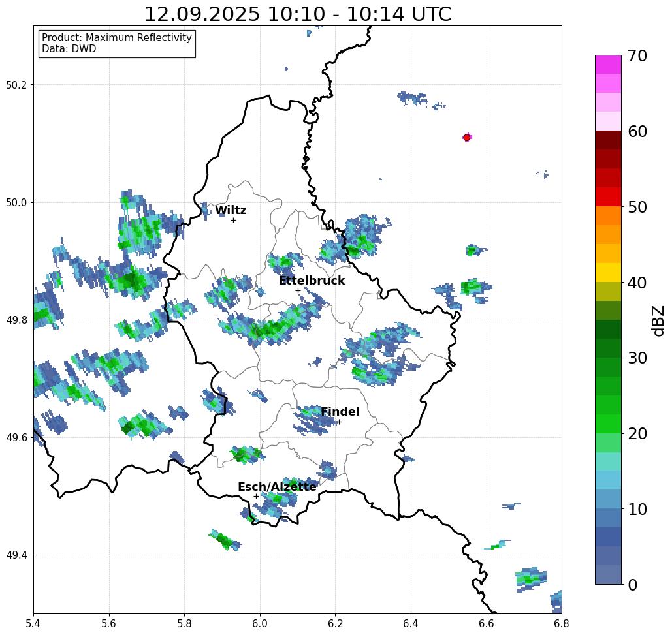672x635 pixels.
Task: Click the colorbar tick label 70
Action: tap(637, 55)
